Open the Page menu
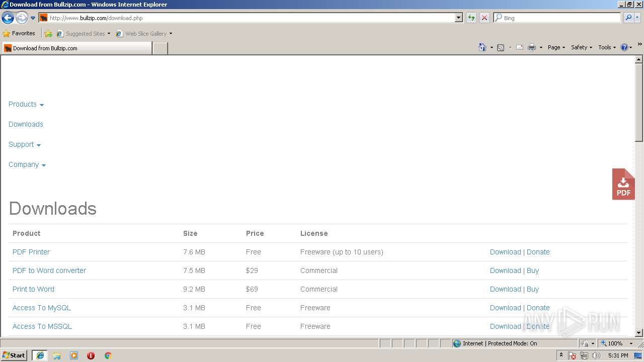This screenshot has width=644, height=362. [x=556, y=47]
